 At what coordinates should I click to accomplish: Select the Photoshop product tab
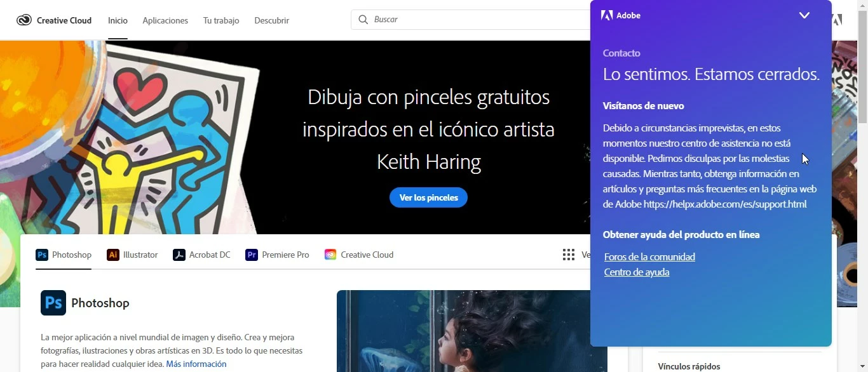tap(64, 255)
